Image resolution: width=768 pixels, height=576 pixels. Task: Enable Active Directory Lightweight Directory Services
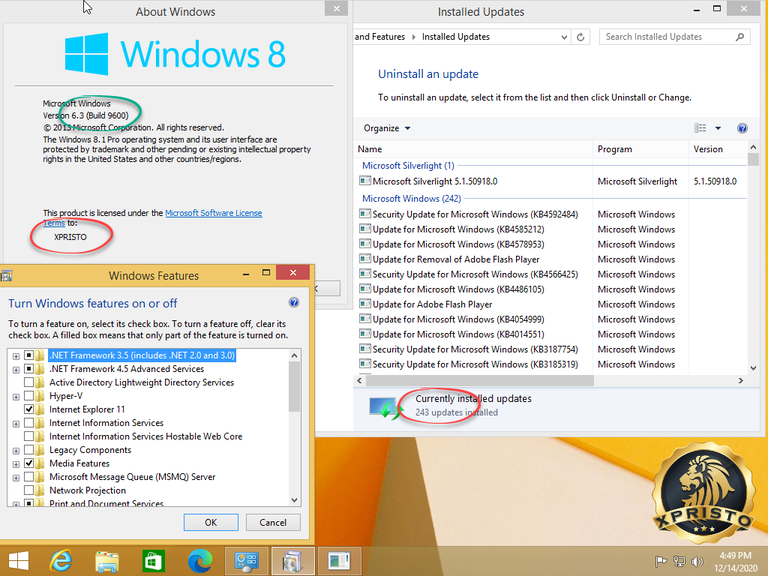click(x=29, y=382)
